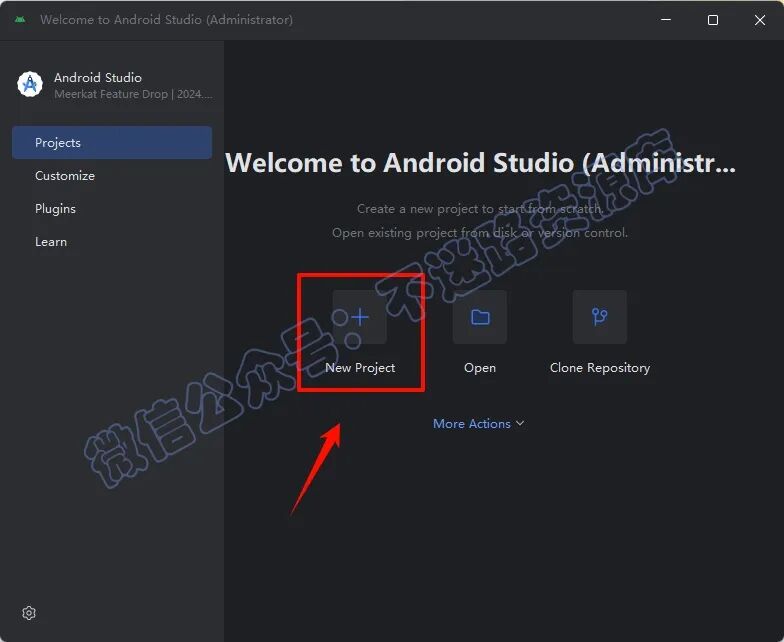Click the Meerkat Feature Drop version text
Image resolution: width=784 pixels, height=642 pixels.
click(x=133, y=94)
